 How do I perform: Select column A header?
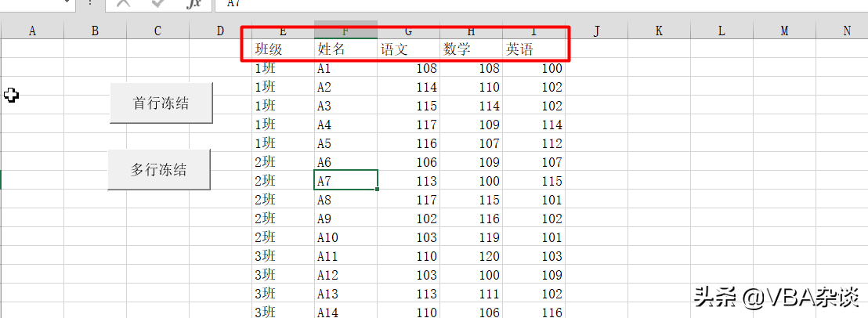coord(32,31)
